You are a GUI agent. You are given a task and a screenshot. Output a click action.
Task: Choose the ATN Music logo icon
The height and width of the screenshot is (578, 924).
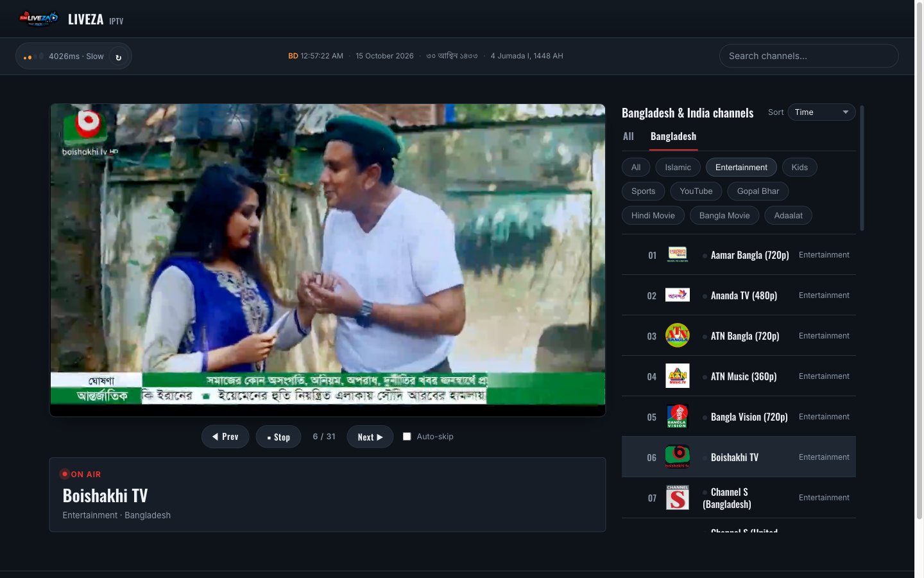pos(678,376)
